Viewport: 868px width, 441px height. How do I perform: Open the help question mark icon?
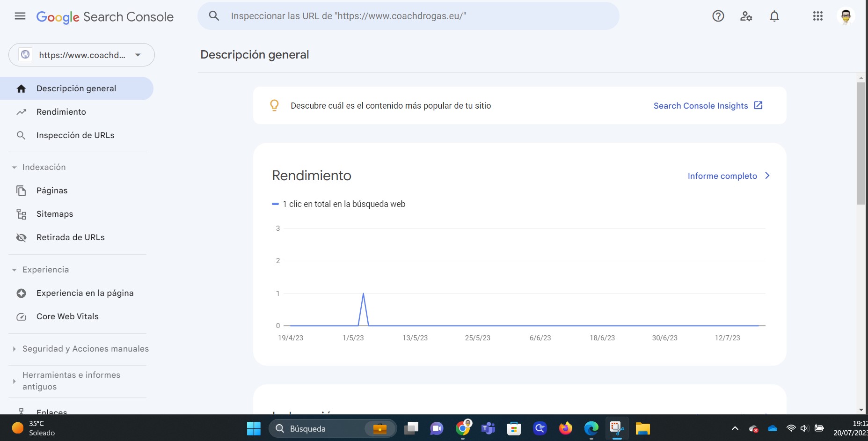pos(718,16)
